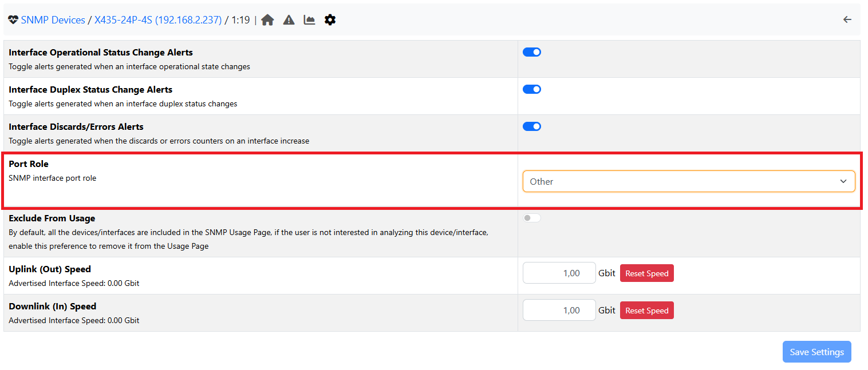
Task: Expand the Port Role dropdown showing Other
Action: pyautogui.click(x=688, y=181)
